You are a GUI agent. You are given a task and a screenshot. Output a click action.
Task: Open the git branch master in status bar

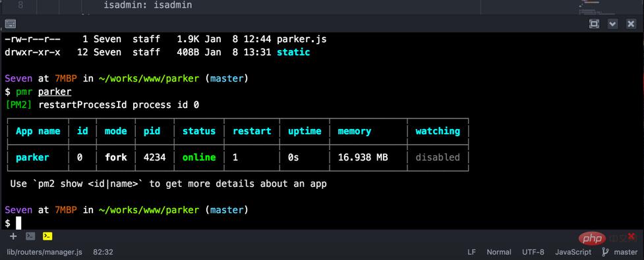coord(620,252)
